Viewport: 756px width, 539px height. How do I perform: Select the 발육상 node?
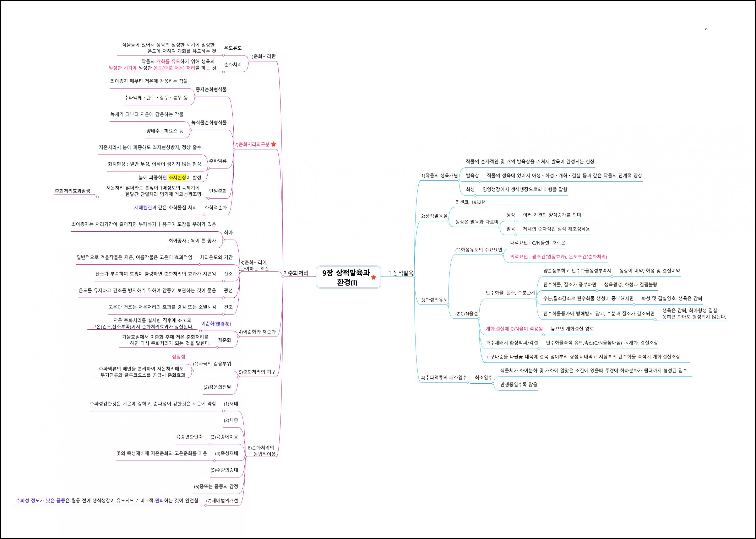coord(472,175)
